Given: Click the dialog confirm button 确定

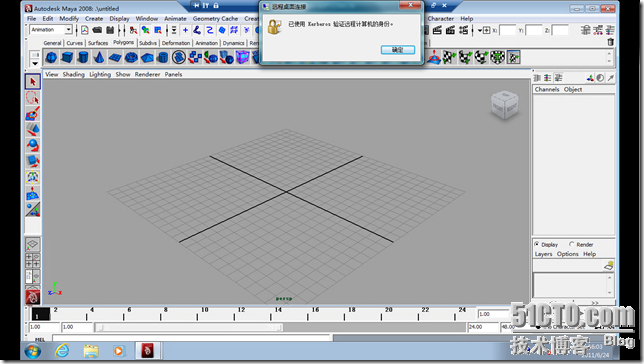Looking at the screenshot, I should (398, 50).
